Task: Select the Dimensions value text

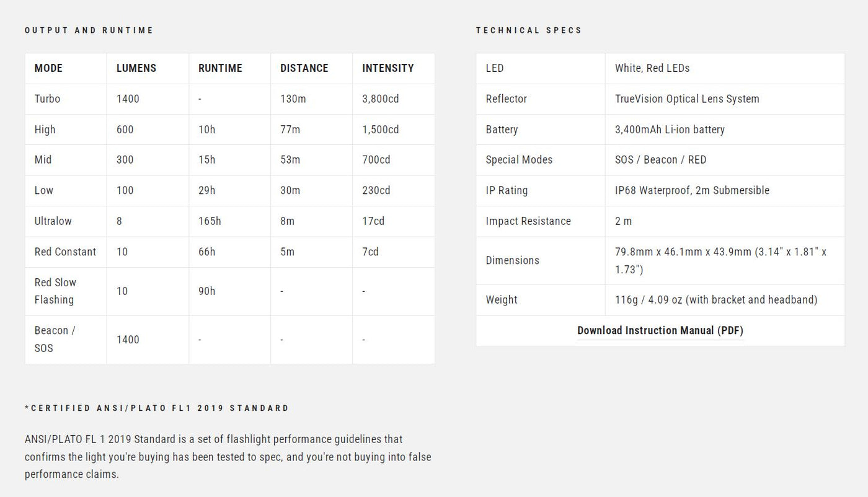Action: [x=720, y=260]
